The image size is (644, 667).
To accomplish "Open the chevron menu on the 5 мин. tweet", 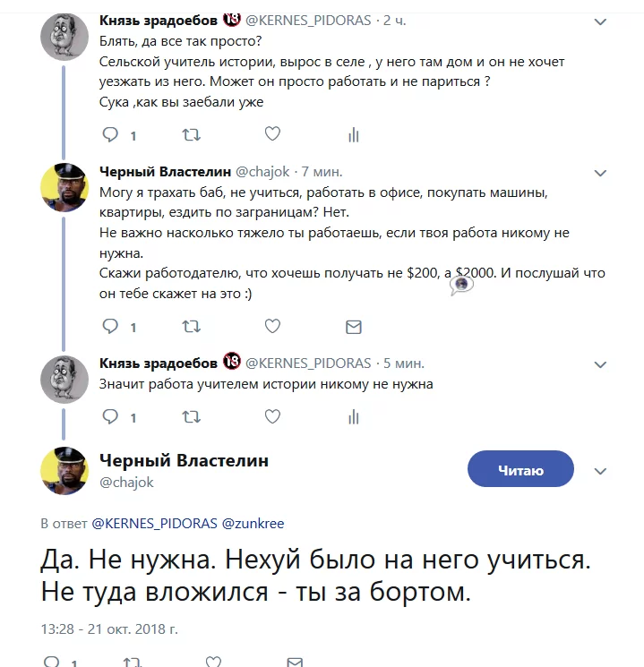I will click(601, 364).
